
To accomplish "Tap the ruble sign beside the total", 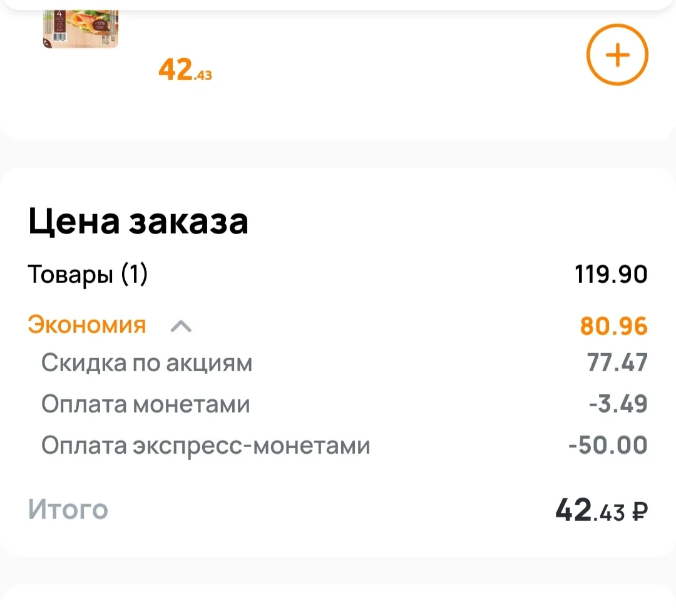I will pos(639,513).
